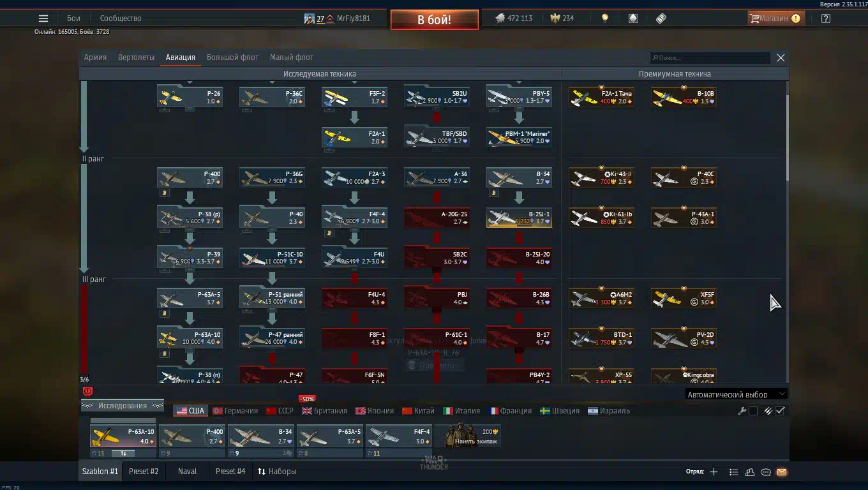This screenshot has height=490, width=868.
Task: Open the contacts list icon
Action: [x=734, y=472]
